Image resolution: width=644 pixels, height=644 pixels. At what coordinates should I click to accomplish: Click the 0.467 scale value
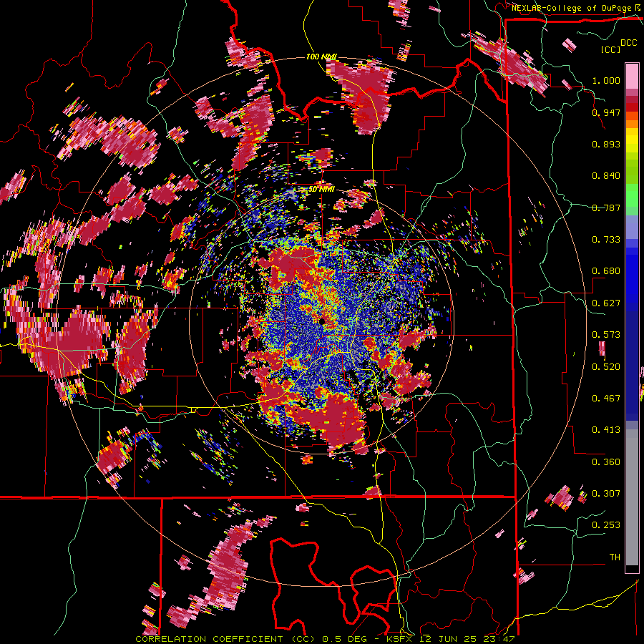click(x=606, y=398)
